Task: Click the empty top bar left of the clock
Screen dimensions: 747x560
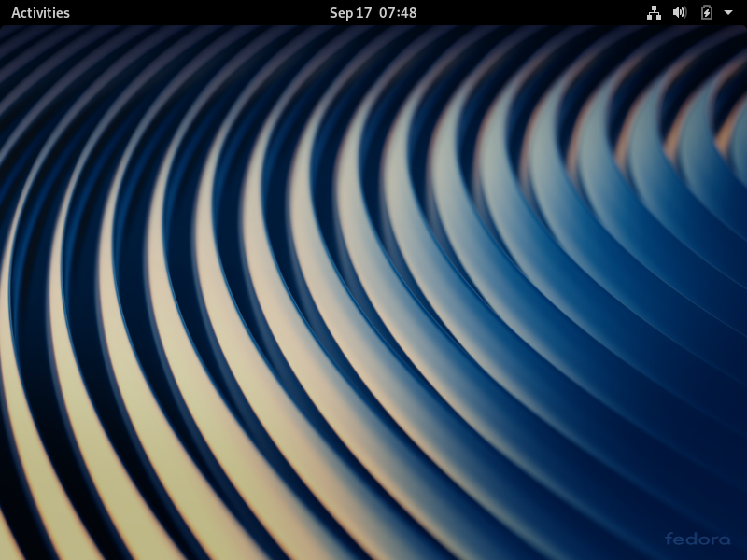Action: [x=205, y=13]
